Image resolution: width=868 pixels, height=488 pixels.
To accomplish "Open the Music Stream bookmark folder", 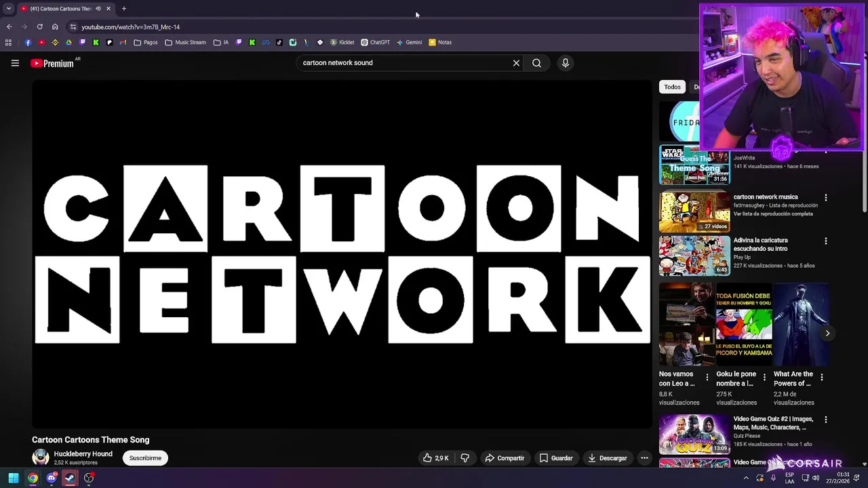I will pos(185,42).
